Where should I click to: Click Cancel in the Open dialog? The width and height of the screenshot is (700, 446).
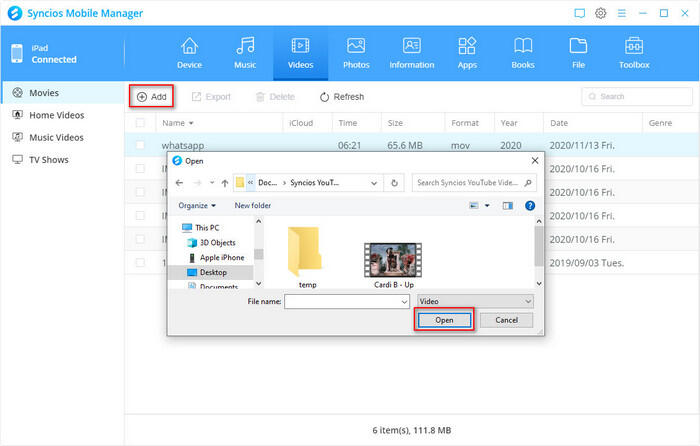[x=506, y=320]
